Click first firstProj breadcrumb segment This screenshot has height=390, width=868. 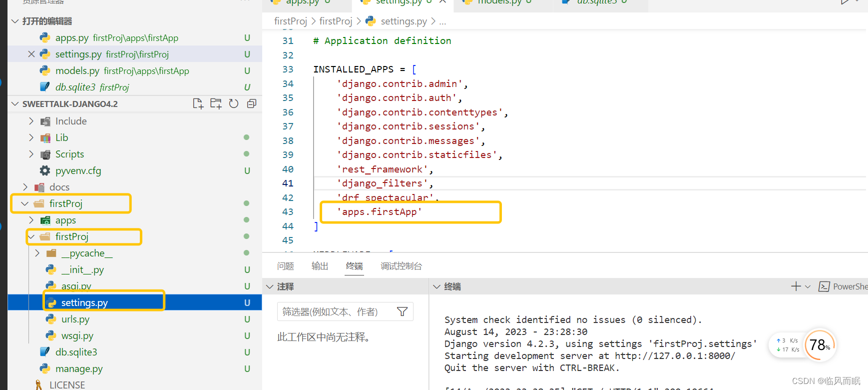click(x=291, y=21)
